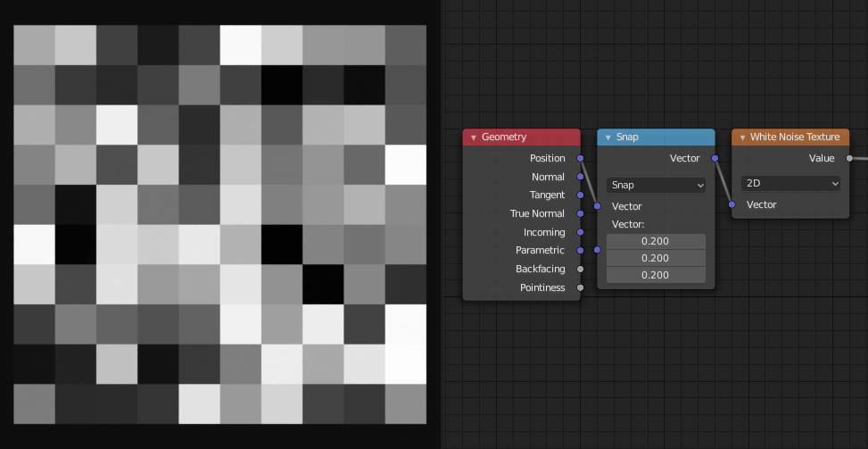Image resolution: width=868 pixels, height=449 pixels.
Task: Click the Position output socket on Geometry node
Action: pos(581,158)
